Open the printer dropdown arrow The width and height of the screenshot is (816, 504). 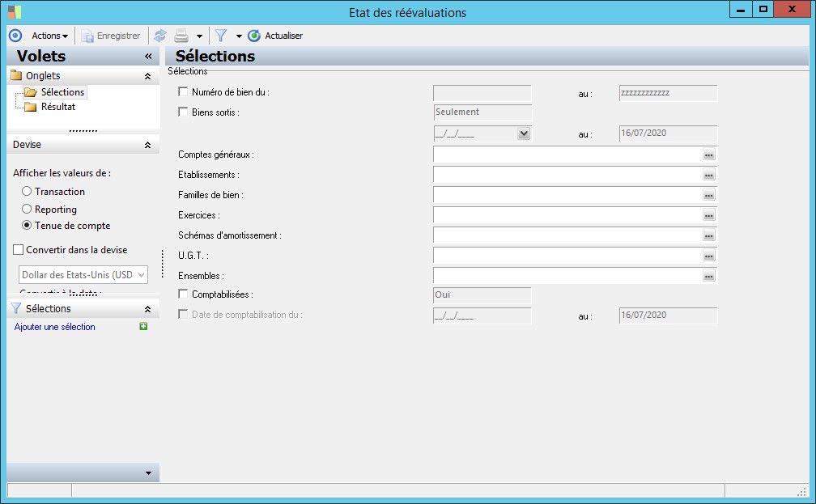199,36
